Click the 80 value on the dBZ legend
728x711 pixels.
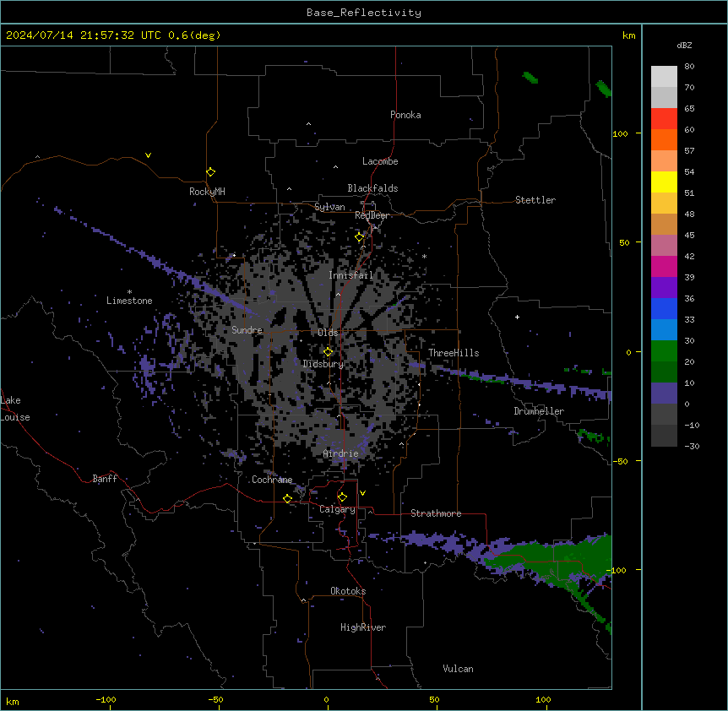pyautogui.click(x=689, y=67)
